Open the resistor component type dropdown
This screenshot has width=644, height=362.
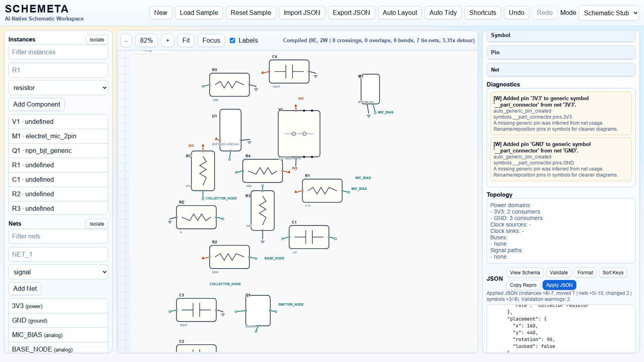tap(58, 88)
